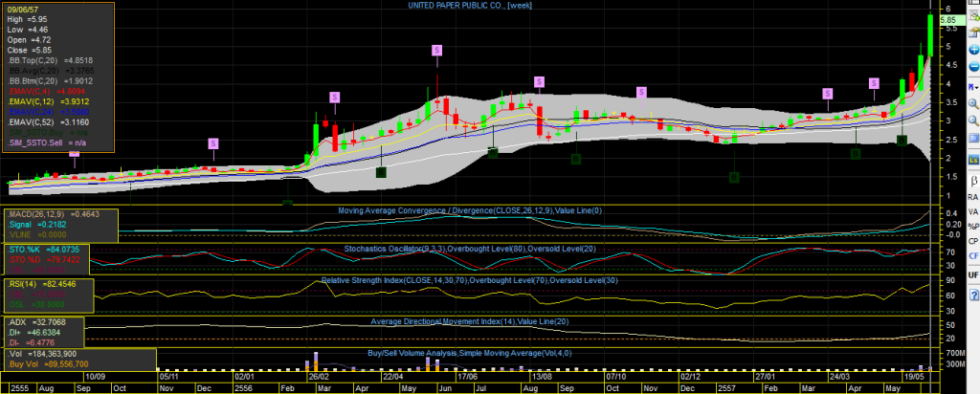Screen dimensions: 980x394
Task: Click the open-folder icon in right toolbar
Action: coord(973,32)
